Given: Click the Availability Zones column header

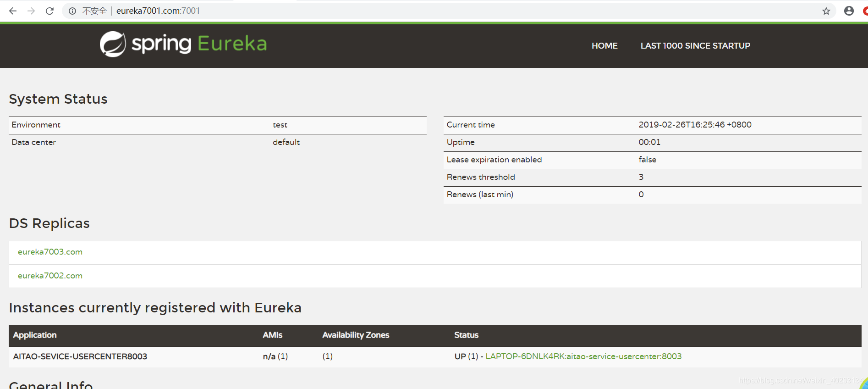Looking at the screenshot, I should click(356, 335).
